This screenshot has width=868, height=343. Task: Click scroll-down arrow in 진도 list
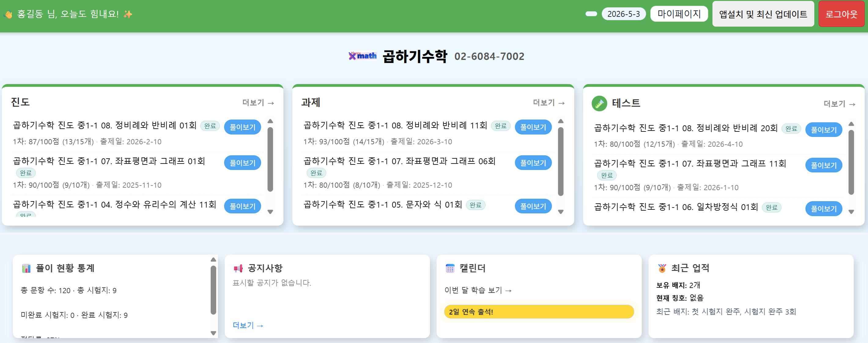point(270,212)
